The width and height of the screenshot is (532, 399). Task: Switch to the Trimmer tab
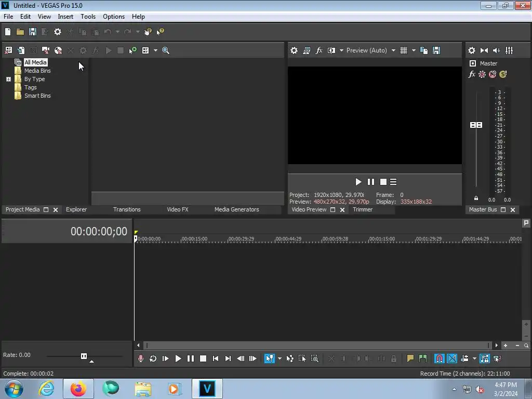tap(362, 210)
